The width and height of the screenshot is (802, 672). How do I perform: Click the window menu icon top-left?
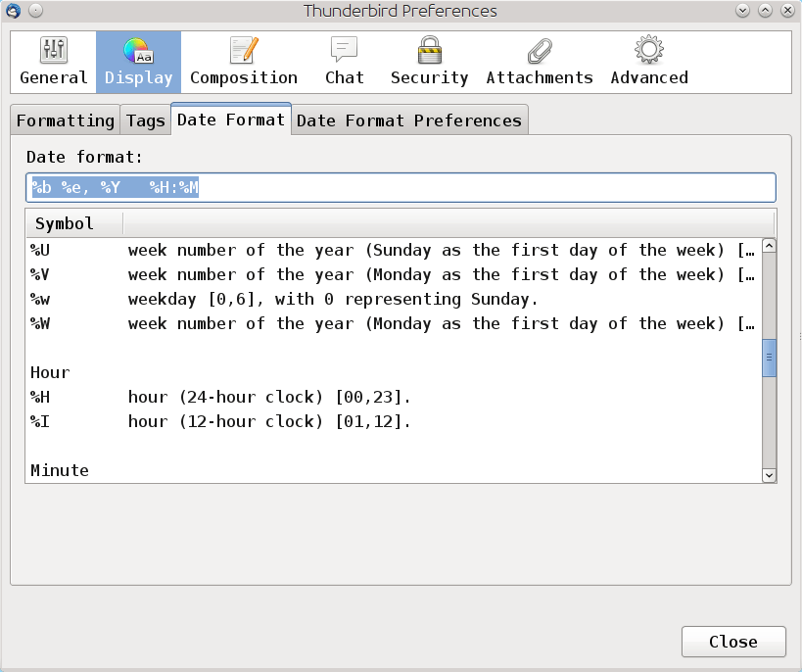[11, 11]
